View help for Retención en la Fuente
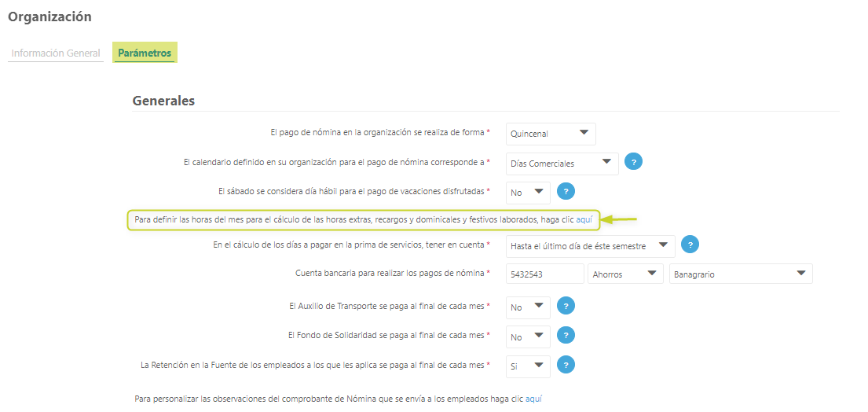The width and height of the screenshot is (868, 412). click(566, 365)
